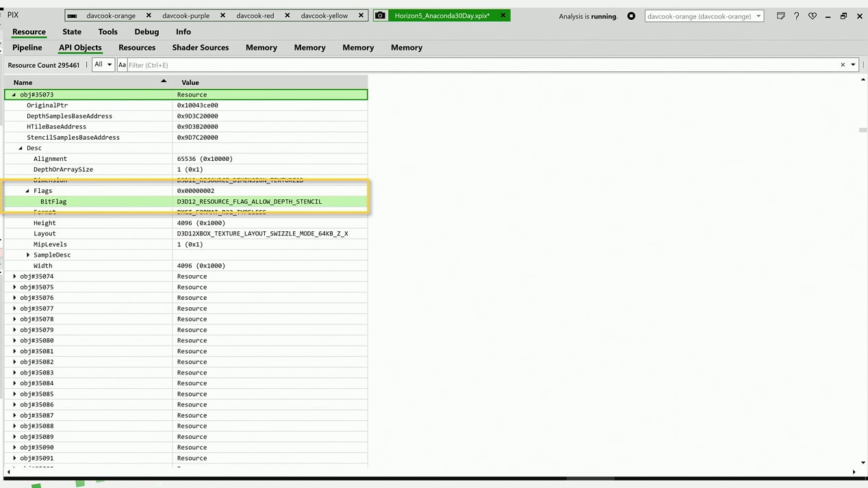Select the Height row
The width and height of the screenshot is (868, 488).
(186, 223)
